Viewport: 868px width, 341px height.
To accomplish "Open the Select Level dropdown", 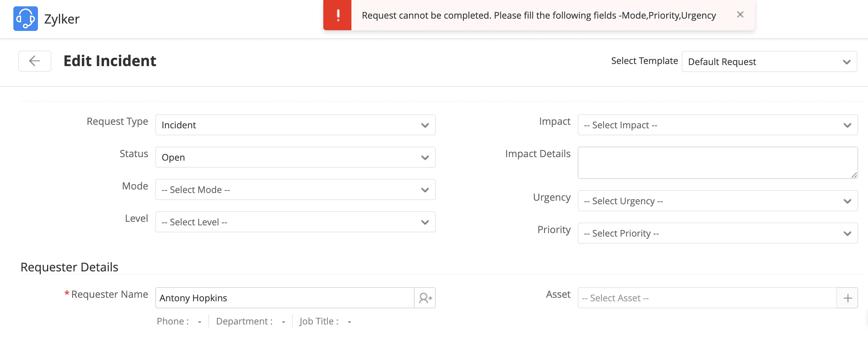I will (x=295, y=222).
